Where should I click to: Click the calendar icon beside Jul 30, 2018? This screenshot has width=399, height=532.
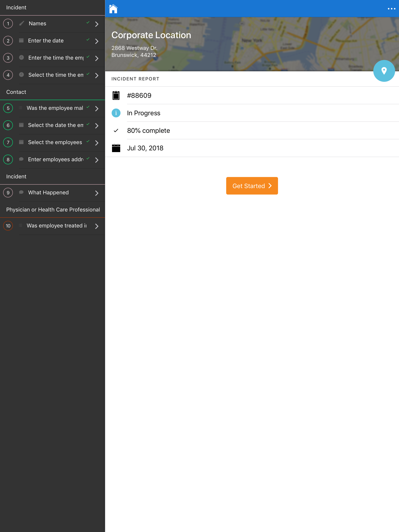[116, 148]
